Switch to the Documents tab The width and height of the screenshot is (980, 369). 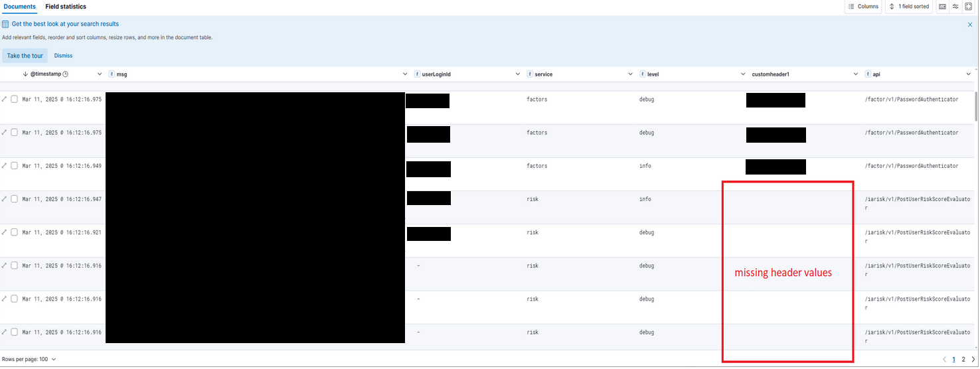click(x=19, y=7)
